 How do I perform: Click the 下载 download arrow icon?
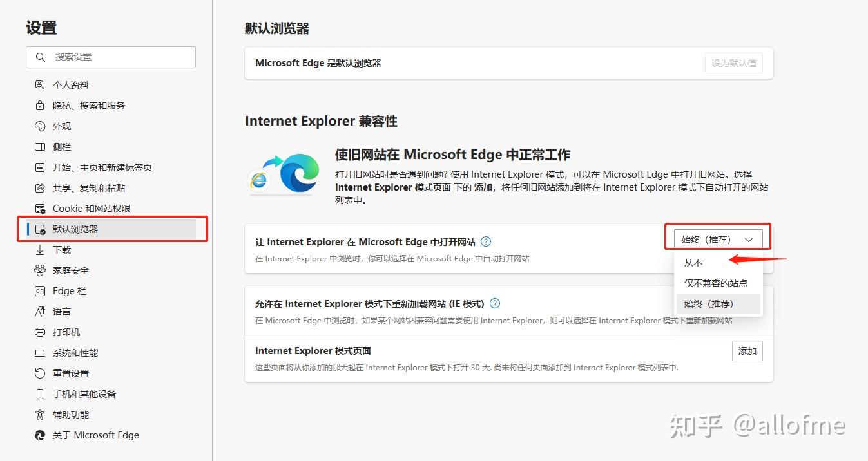point(39,249)
